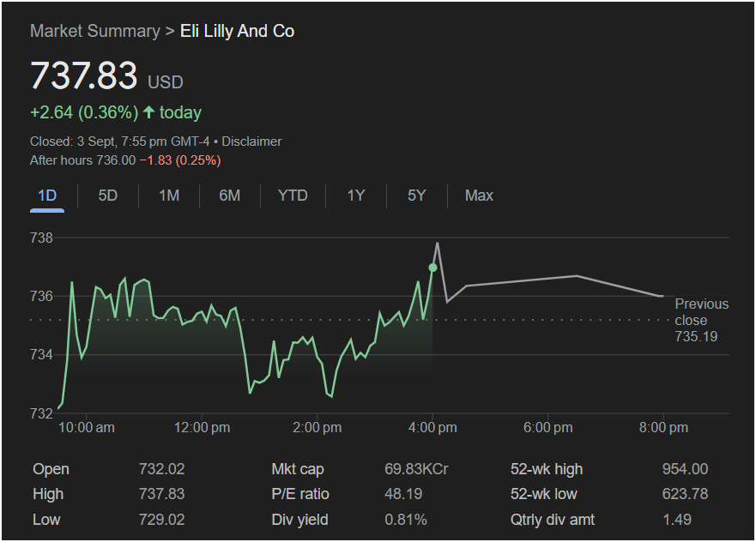Click the 52-wk high value 954.00
The width and height of the screenshot is (756, 542).
tap(685, 469)
